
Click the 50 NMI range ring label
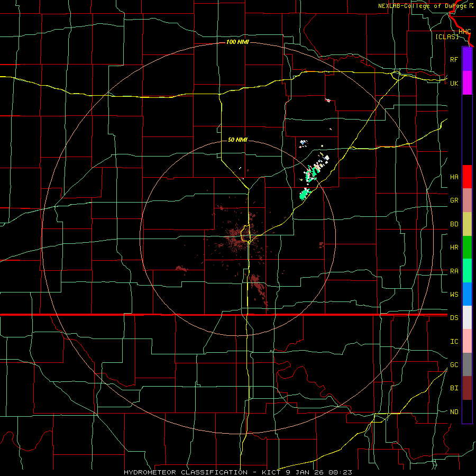[237, 140]
